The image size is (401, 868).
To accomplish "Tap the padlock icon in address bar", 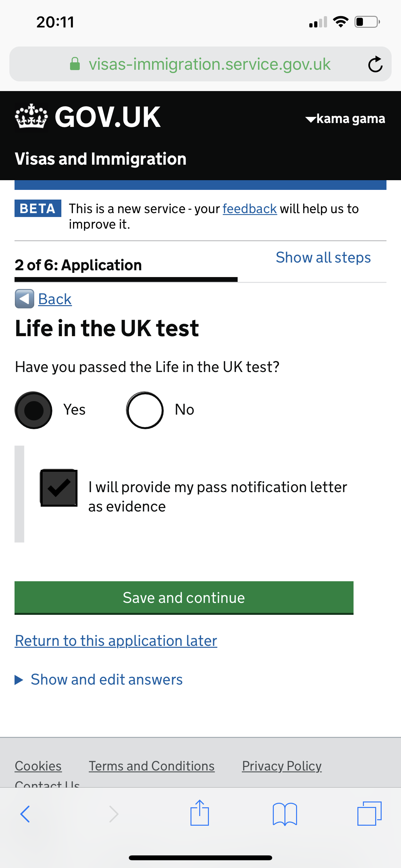I will coord(75,64).
